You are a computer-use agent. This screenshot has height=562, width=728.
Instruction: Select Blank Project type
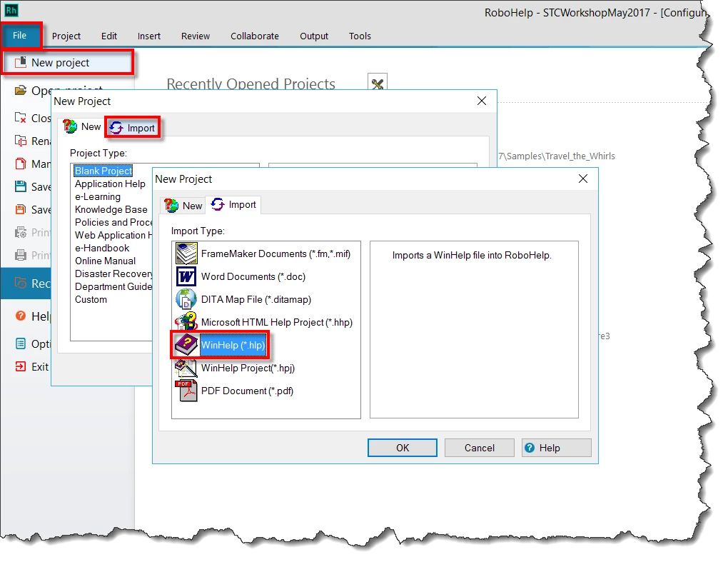pos(103,171)
